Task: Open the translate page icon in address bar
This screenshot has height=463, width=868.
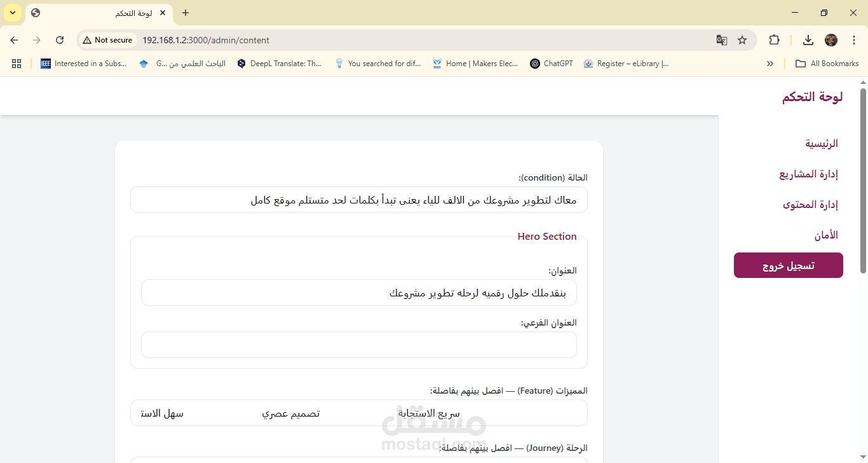Action: [x=722, y=40]
